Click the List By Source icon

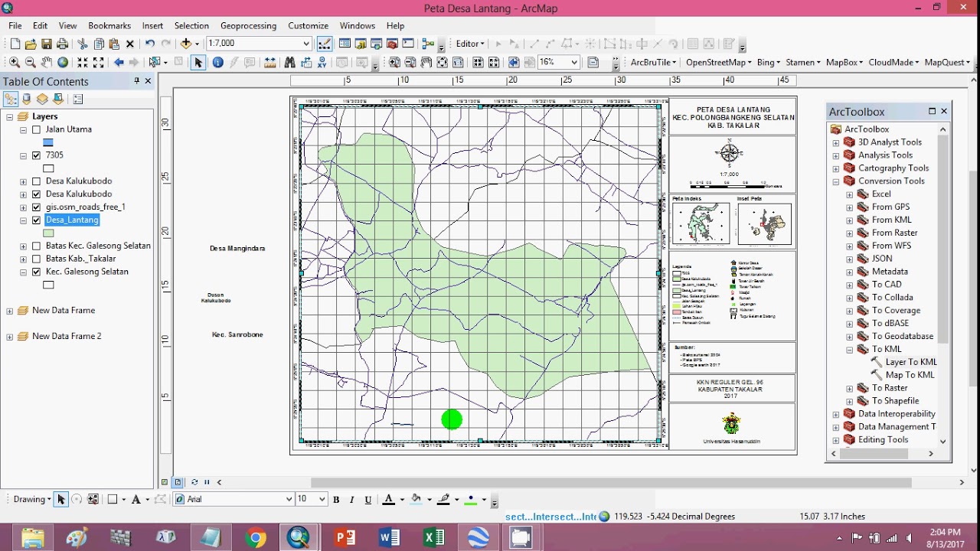click(x=27, y=99)
